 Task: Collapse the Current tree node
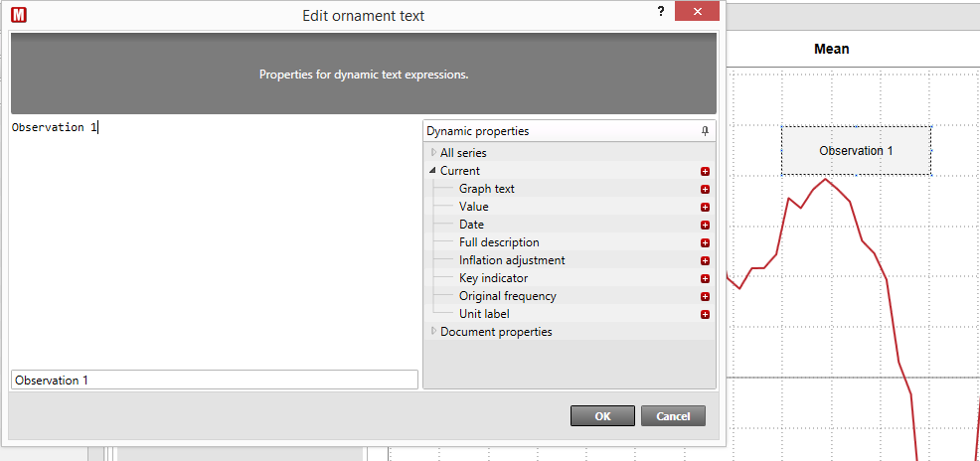coord(433,171)
